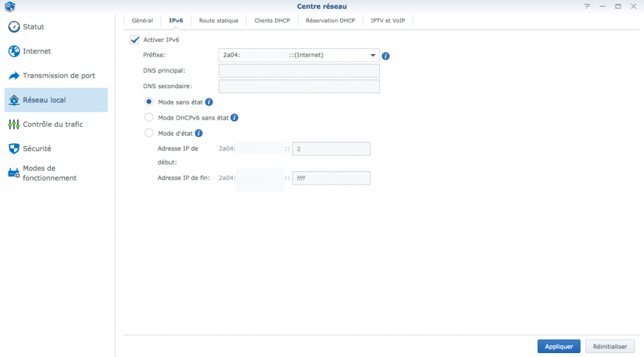
Task: Click the help question mark in title bar
Action: 587,6
